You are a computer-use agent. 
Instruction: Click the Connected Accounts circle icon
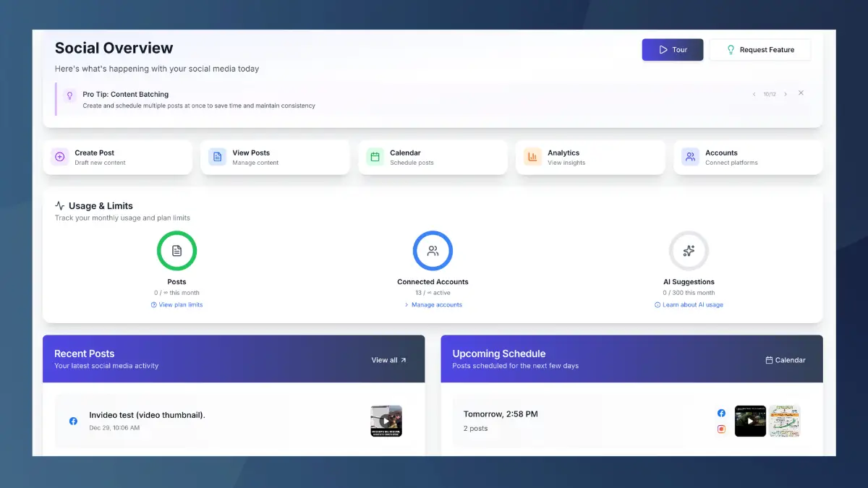point(433,251)
